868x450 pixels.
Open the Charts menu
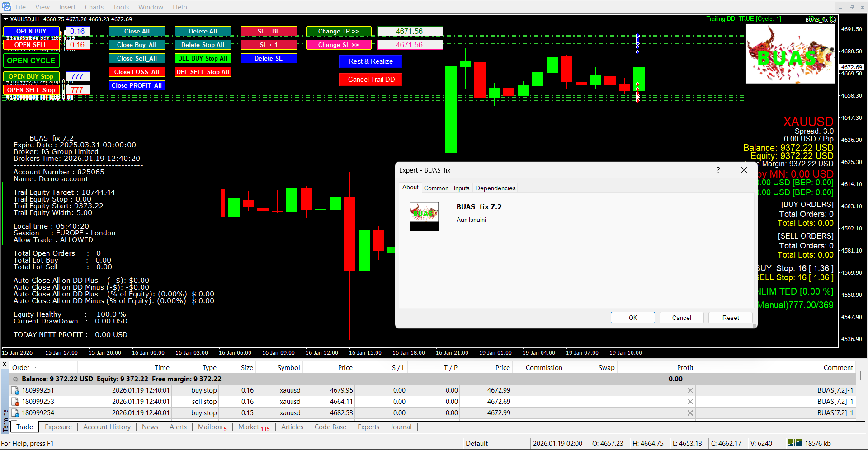click(x=94, y=7)
